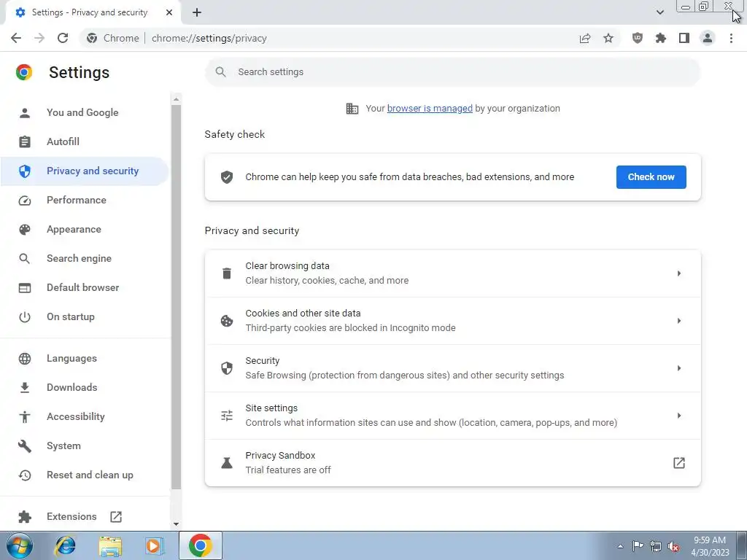Open Search engine settings

(x=85, y=259)
